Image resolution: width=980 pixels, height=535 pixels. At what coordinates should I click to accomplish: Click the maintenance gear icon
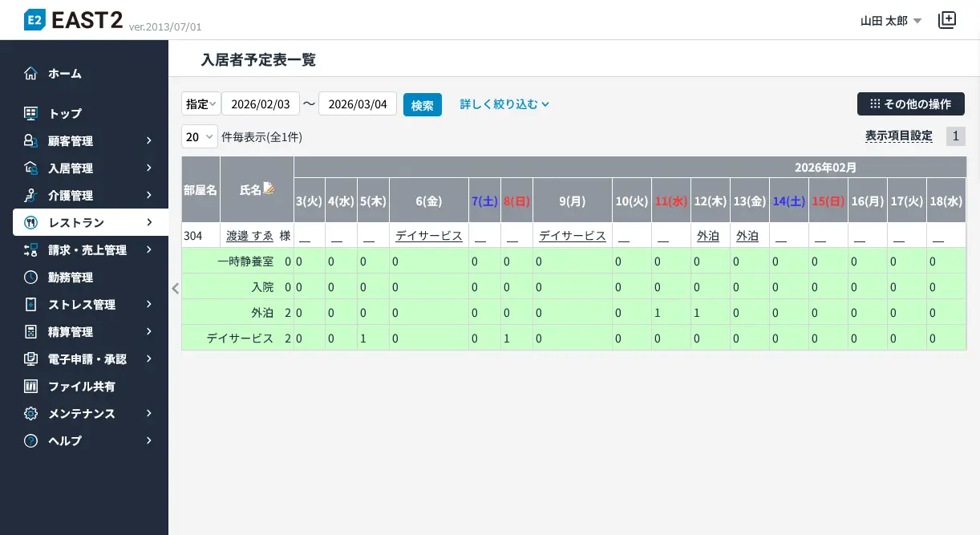click(x=30, y=414)
